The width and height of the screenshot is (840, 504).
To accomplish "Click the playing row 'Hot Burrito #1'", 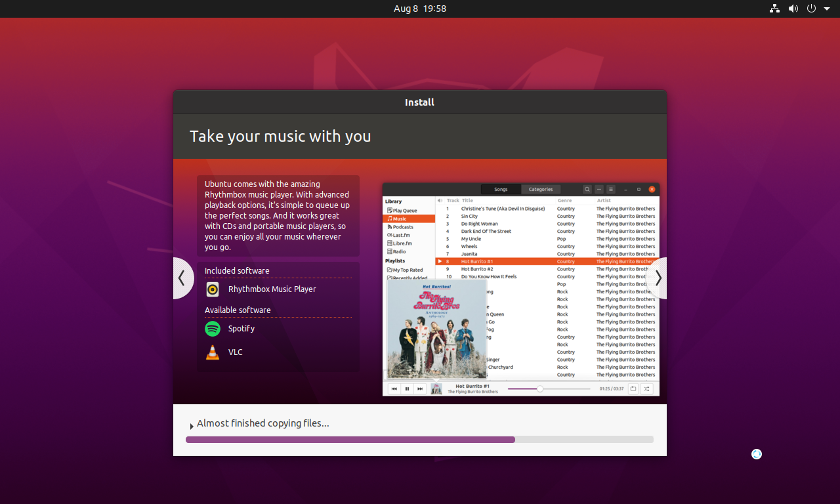I will click(547, 261).
